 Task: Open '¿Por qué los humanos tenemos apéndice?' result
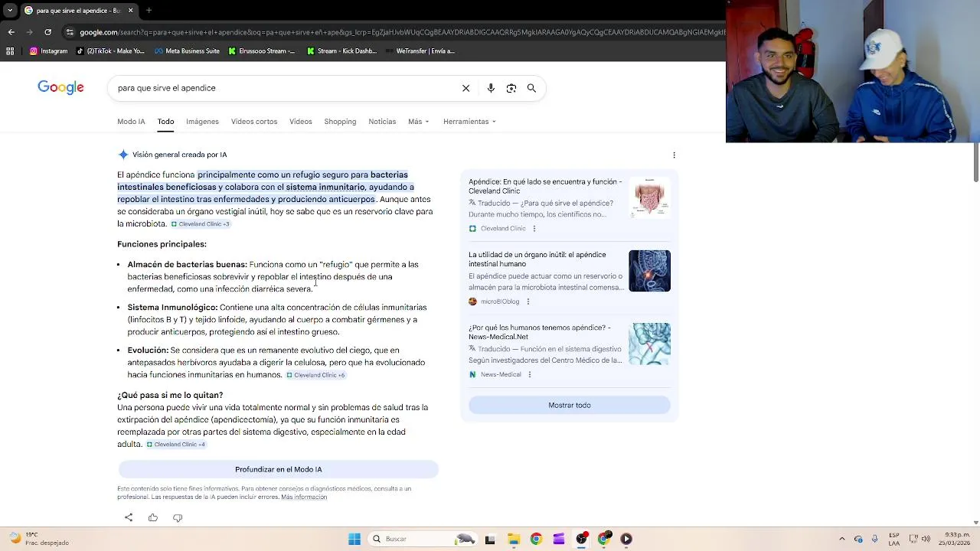tap(540, 332)
